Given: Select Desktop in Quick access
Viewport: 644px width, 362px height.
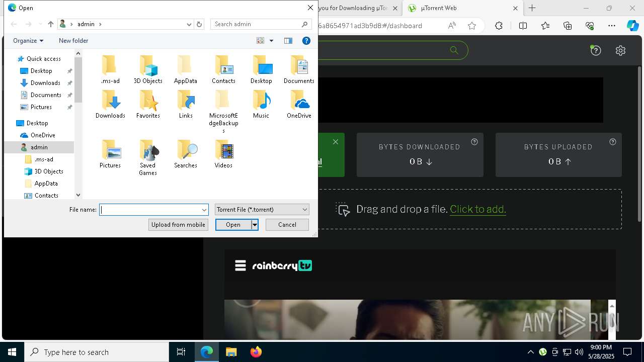Looking at the screenshot, I should click(x=41, y=71).
